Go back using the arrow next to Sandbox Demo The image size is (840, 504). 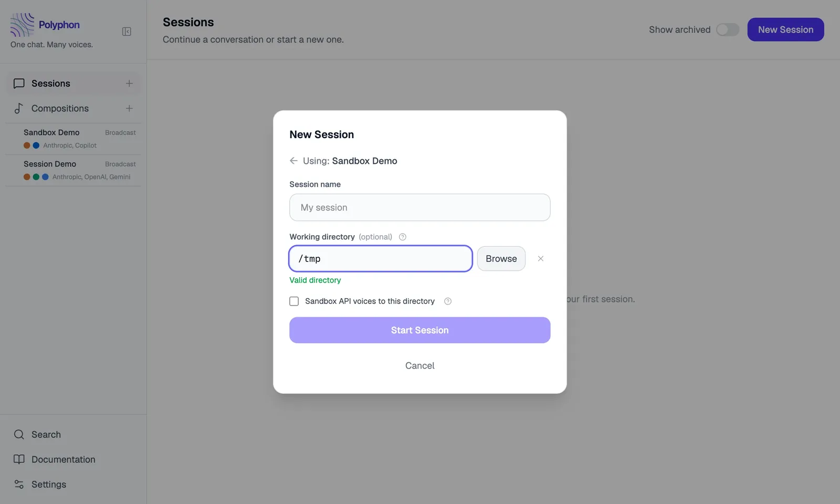click(x=293, y=161)
